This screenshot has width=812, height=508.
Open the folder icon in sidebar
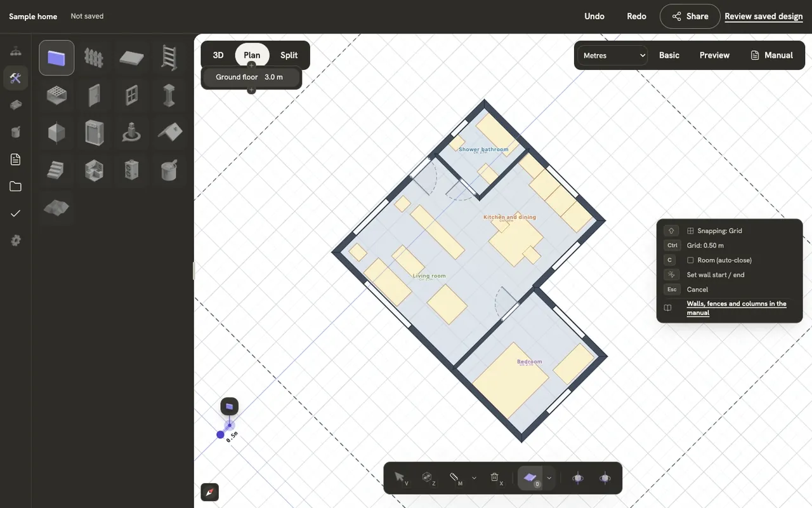(x=16, y=187)
